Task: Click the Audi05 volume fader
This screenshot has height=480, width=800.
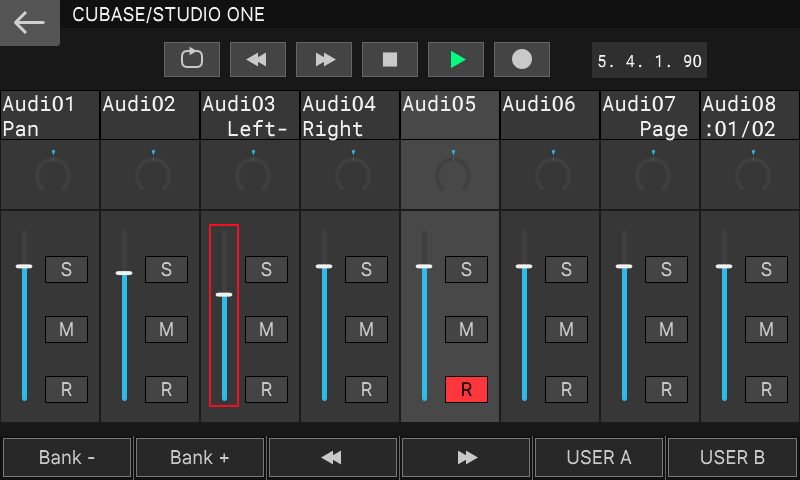Action: pyautogui.click(x=424, y=315)
